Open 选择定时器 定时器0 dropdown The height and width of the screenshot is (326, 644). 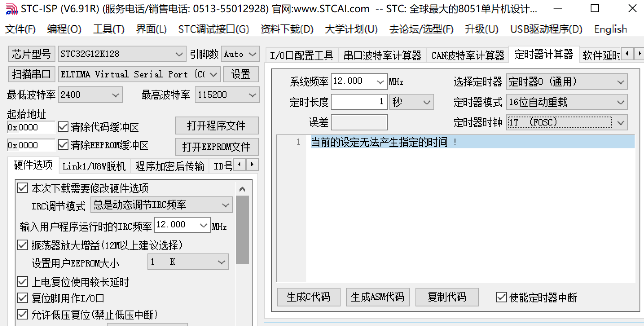pos(567,81)
